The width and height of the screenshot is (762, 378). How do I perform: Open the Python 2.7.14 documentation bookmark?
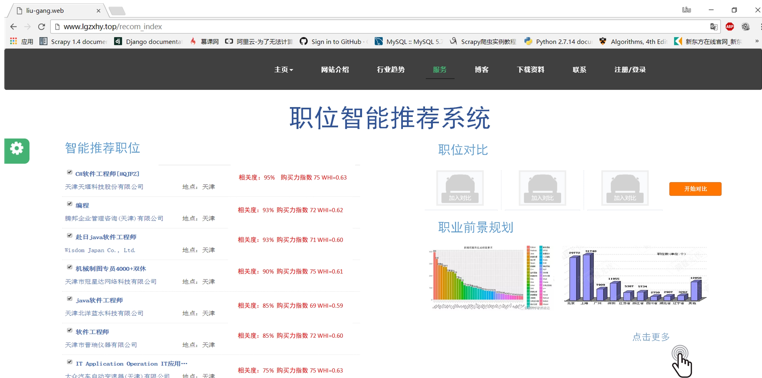(558, 42)
